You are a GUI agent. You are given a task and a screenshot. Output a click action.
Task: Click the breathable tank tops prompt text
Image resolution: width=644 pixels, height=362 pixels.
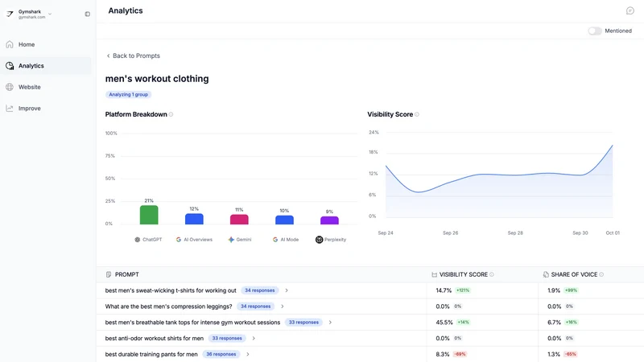coord(192,323)
